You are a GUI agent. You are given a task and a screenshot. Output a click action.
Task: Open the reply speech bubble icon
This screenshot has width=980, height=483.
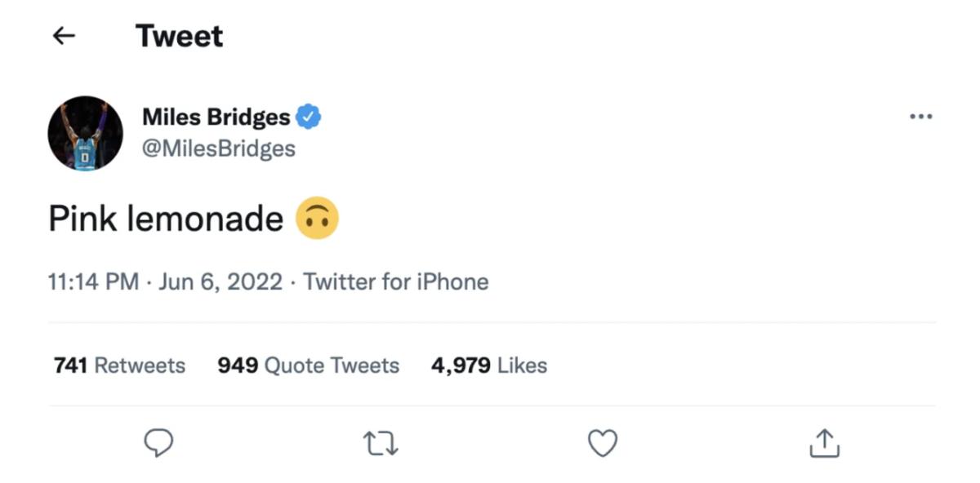(x=158, y=443)
